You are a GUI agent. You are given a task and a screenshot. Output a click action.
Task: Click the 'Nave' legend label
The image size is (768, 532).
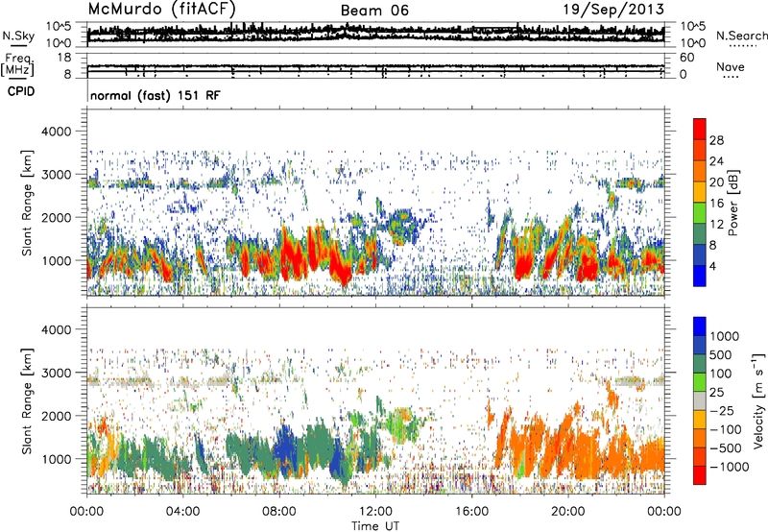pos(731,67)
